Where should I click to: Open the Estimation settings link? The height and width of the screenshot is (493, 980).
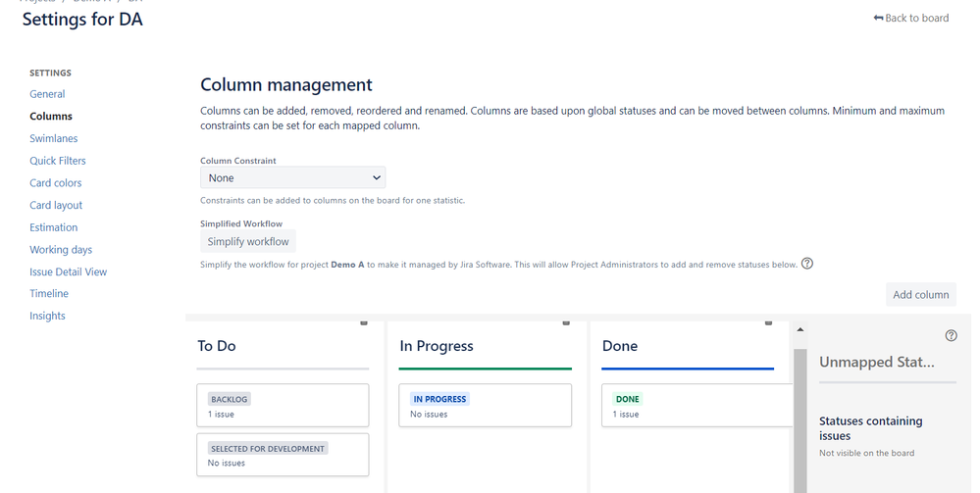[x=54, y=227]
